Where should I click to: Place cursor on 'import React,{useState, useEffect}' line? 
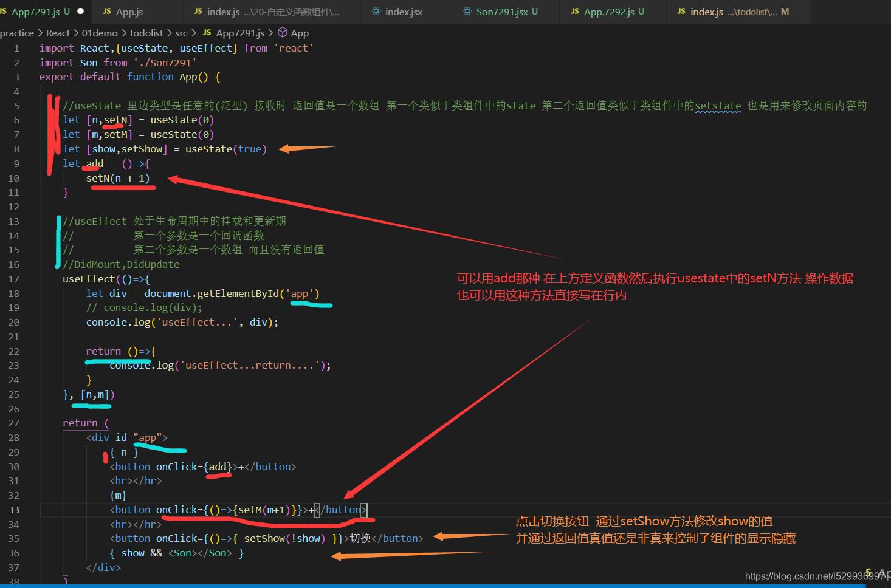pos(176,48)
